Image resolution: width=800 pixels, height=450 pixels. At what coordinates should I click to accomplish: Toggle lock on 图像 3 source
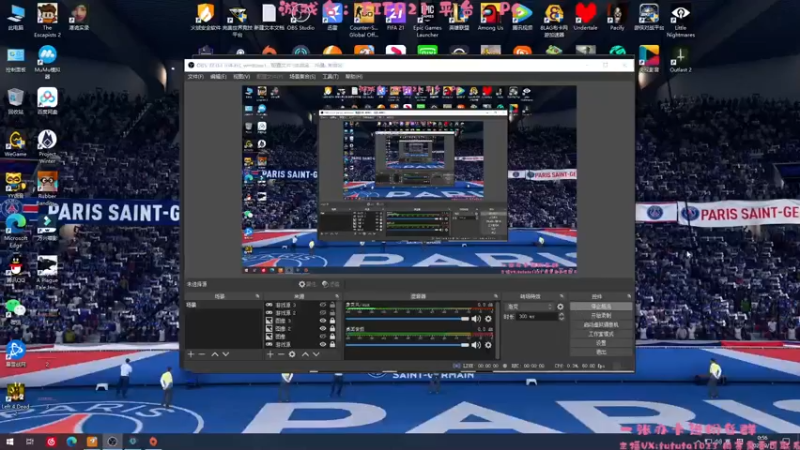tap(333, 321)
